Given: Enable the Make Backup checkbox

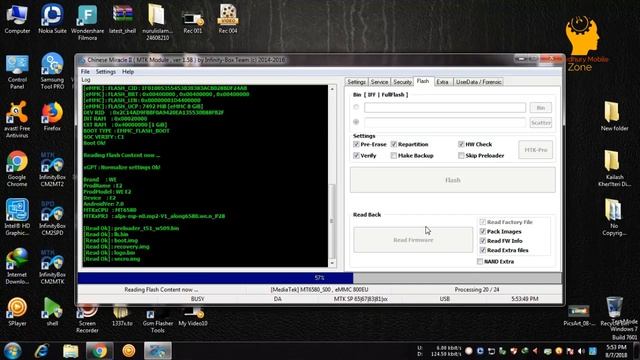Looking at the screenshot, I should [x=394, y=156].
